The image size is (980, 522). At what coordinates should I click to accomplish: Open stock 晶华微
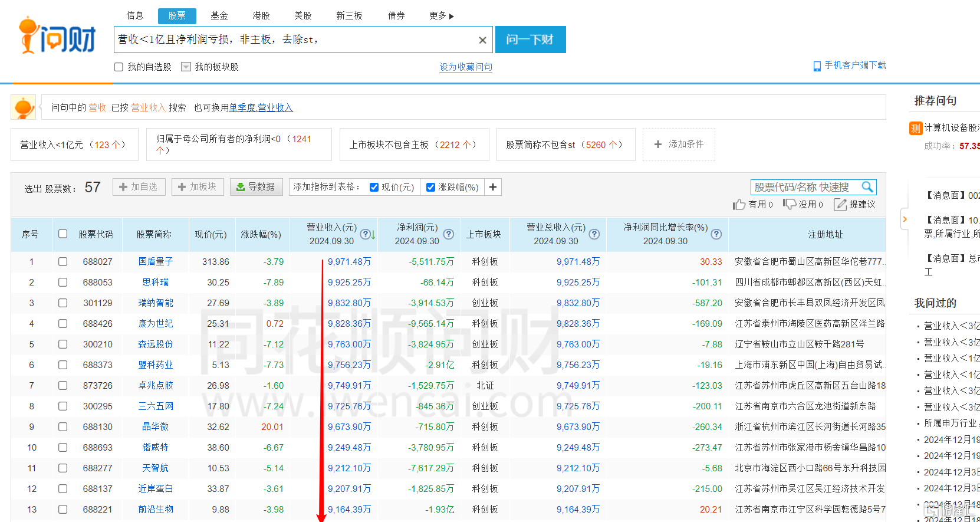[156, 427]
